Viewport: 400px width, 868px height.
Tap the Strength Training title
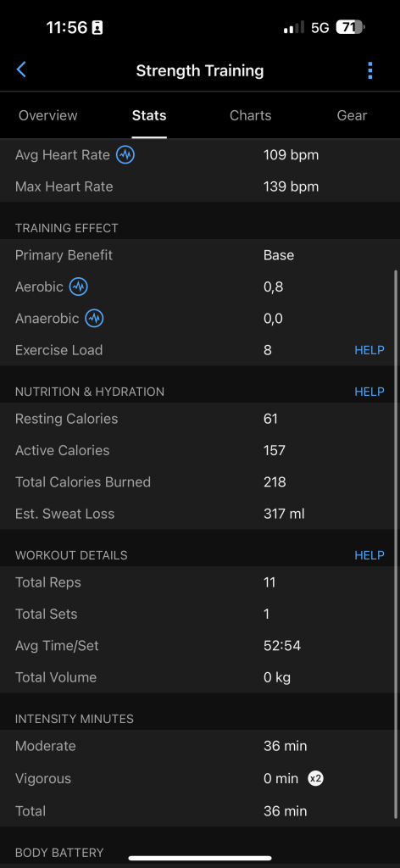click(x=200, y=70)
